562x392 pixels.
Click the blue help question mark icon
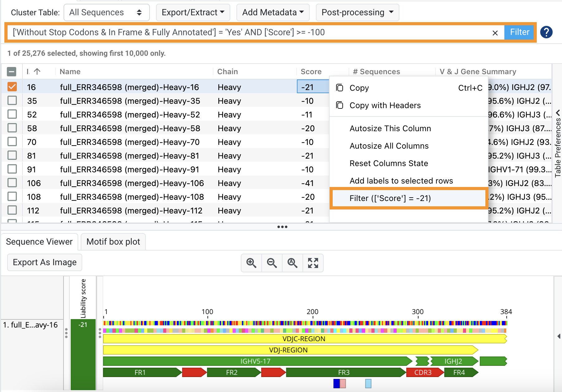[x=546, y=32]
